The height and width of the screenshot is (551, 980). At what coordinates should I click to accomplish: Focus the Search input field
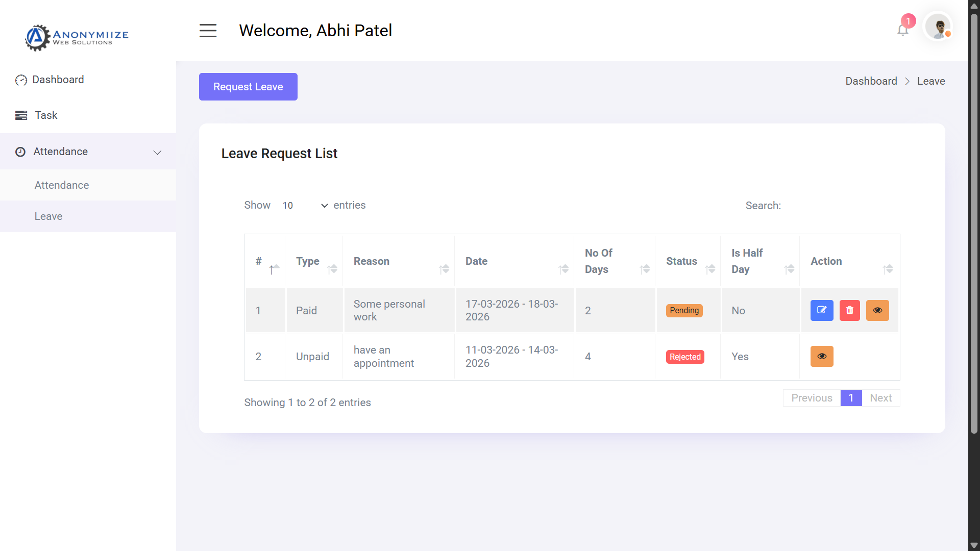click(x=842, y=205)
